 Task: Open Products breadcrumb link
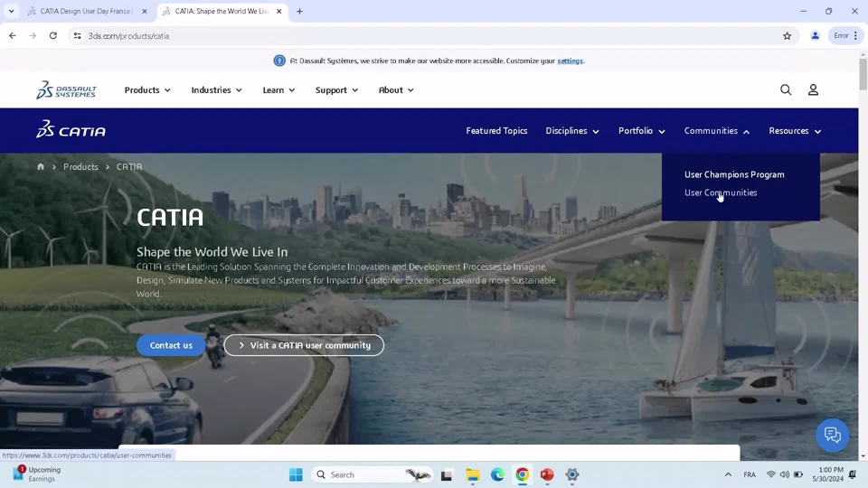point(80,166)
